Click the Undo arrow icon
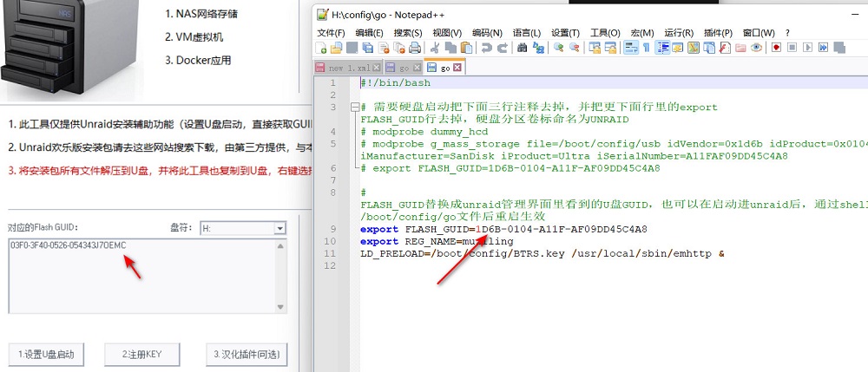868x372 pixels. 487,48
